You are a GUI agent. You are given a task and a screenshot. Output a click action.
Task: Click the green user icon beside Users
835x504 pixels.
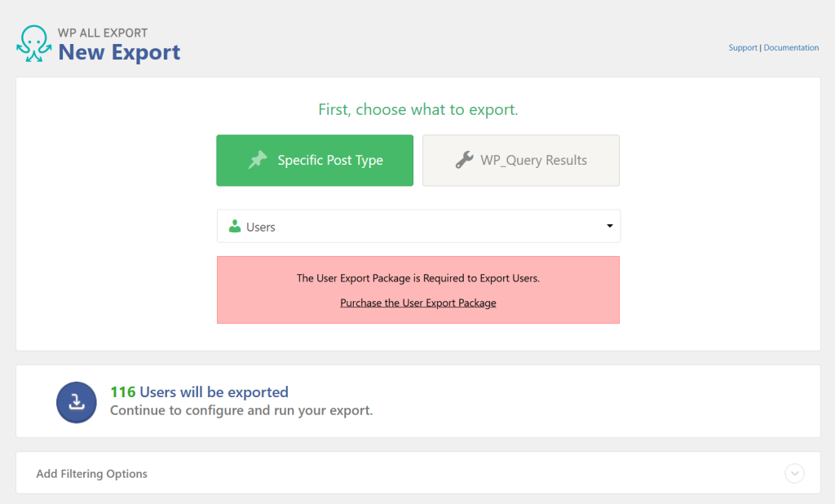pos(235,227)
